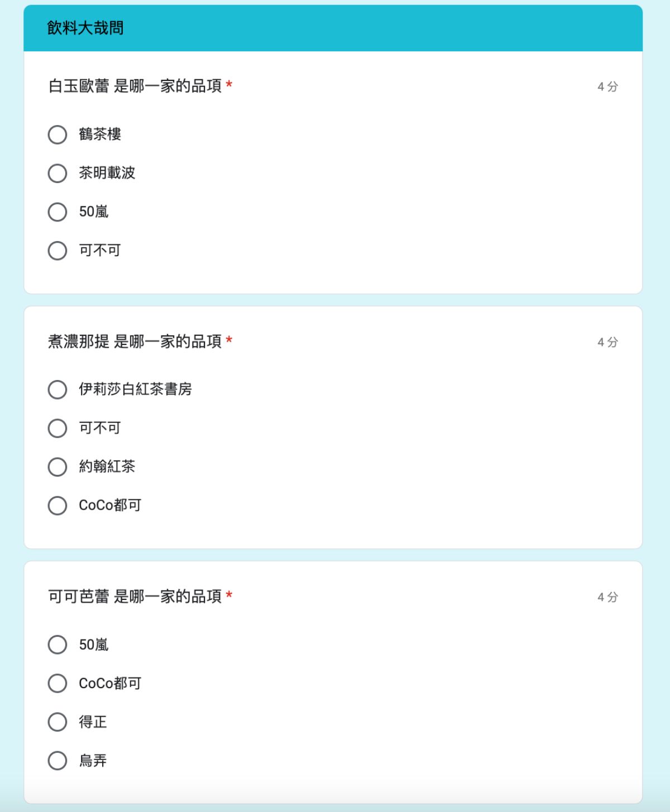Select the 烏弄 radio option

coord(58,761)
